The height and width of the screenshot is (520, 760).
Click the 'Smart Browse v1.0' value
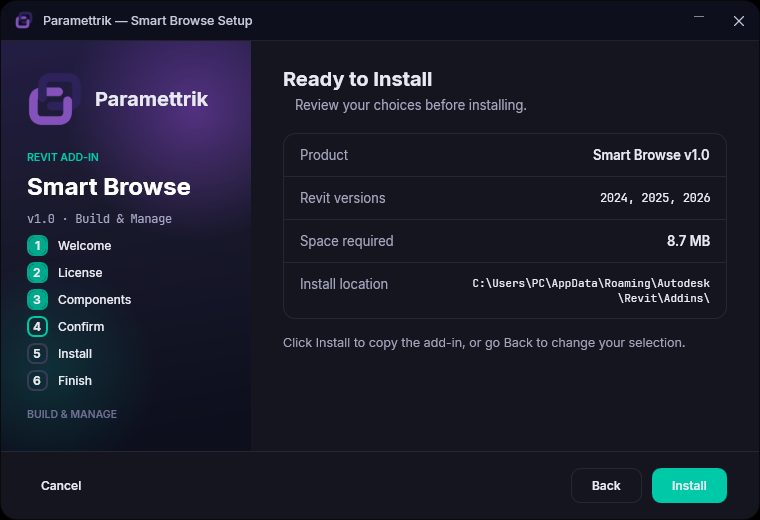pyautogui.click(x=651, y=155)
